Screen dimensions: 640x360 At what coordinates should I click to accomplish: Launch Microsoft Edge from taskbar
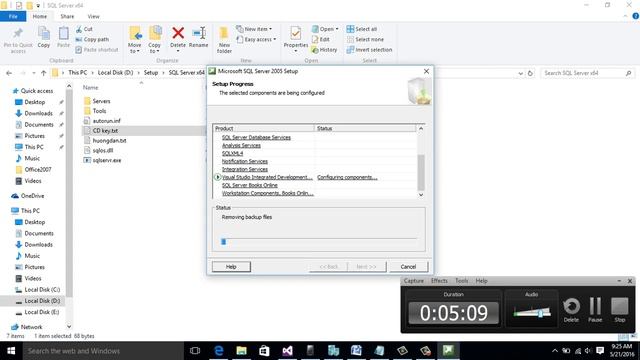[x=218, y=351]
